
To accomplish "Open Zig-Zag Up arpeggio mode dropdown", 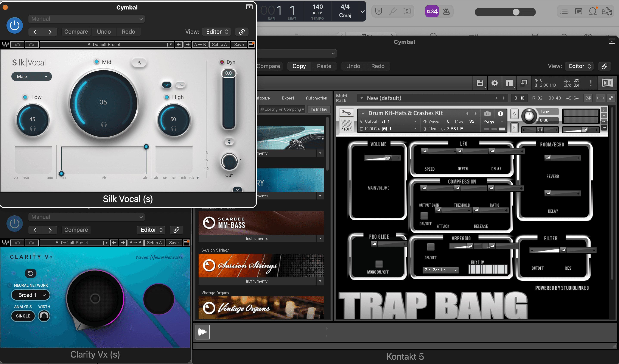I will pos(441,270).
